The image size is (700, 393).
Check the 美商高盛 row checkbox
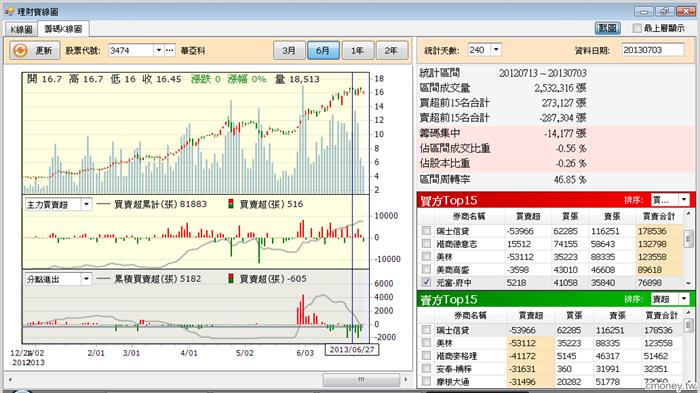pyautogui.click(x=426, y=269)
